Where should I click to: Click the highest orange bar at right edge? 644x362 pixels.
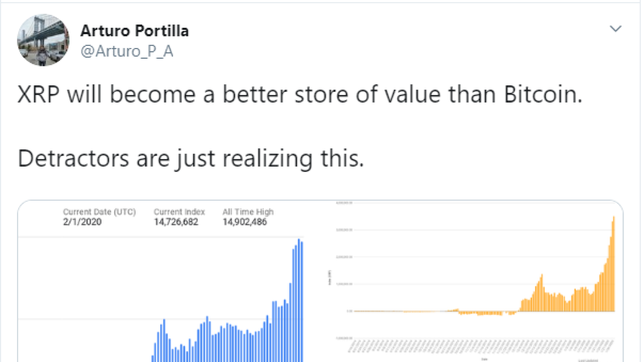[x=614, y=264]
